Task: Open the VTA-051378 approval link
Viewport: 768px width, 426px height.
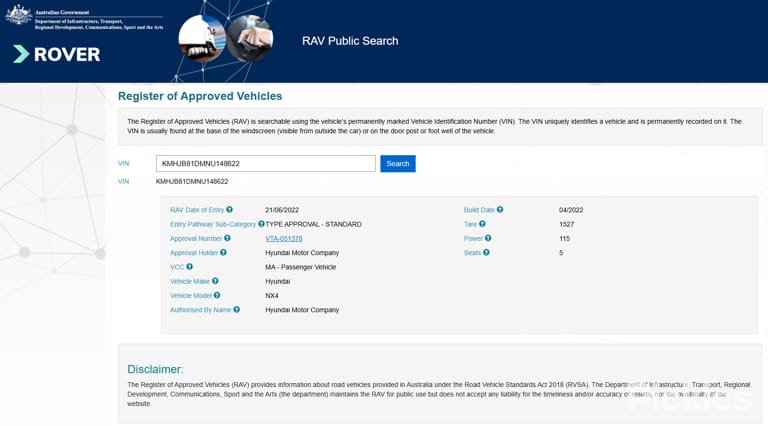Action: 284,238
